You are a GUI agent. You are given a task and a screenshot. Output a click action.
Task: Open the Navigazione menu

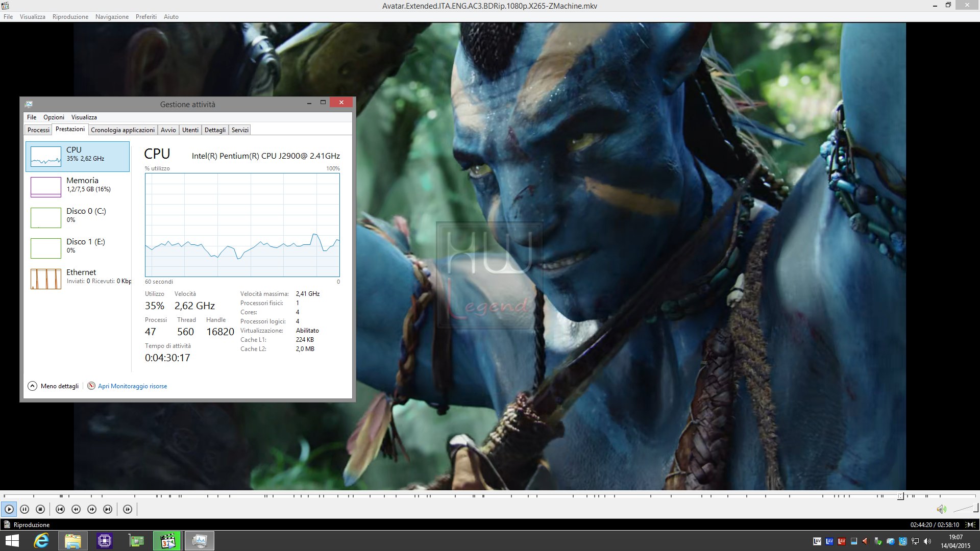[112, 17]
